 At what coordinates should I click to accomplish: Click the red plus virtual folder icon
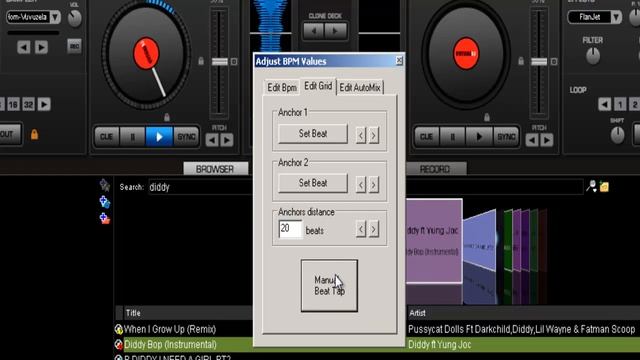pos(104,218)
